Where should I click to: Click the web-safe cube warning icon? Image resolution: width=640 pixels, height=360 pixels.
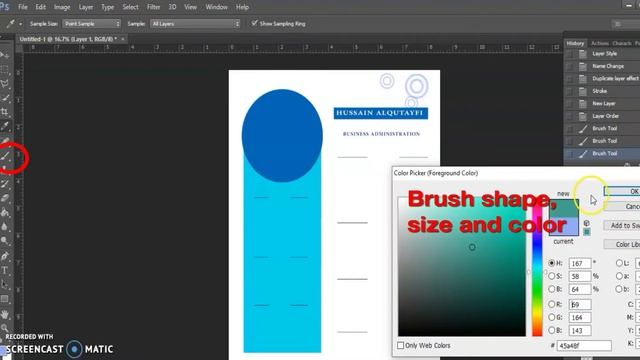(587, 223)
